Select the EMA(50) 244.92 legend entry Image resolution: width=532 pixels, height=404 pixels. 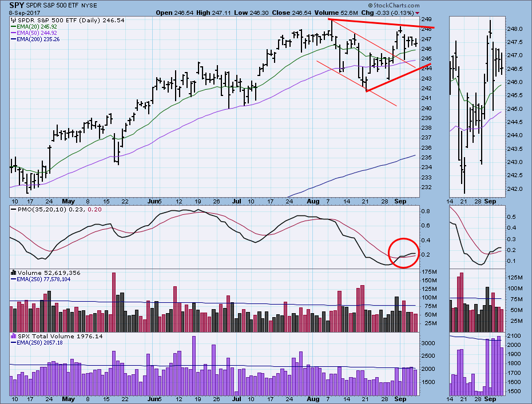click(34, 33)
